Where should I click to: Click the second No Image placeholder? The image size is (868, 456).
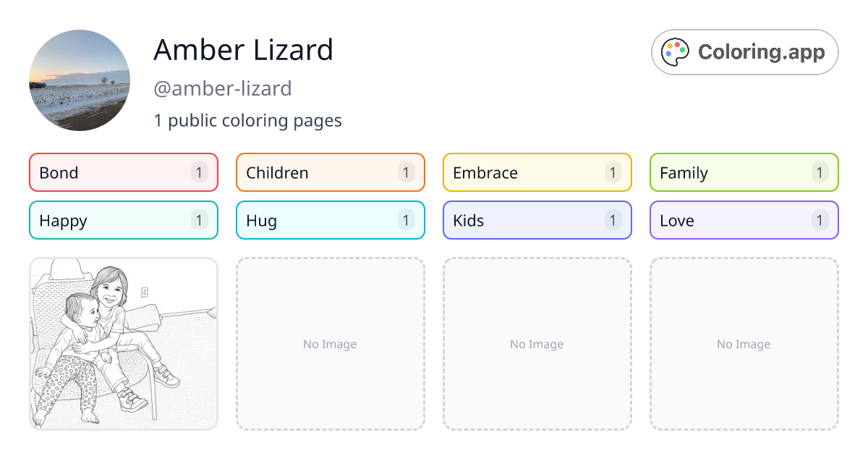(x=537, y=344)
